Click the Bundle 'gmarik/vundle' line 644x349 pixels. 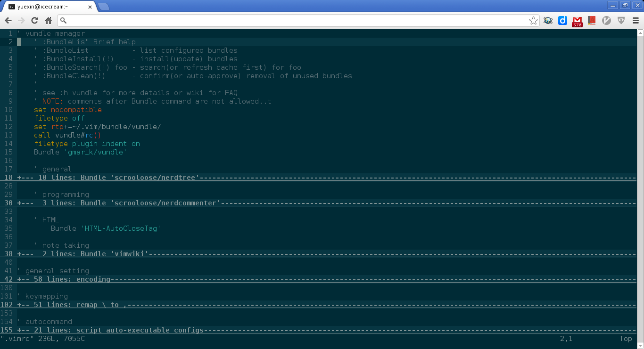click(x=81, y=152)
